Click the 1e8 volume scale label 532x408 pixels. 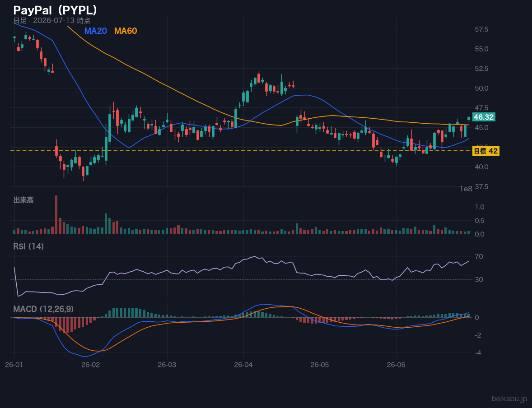pos(466,189)
